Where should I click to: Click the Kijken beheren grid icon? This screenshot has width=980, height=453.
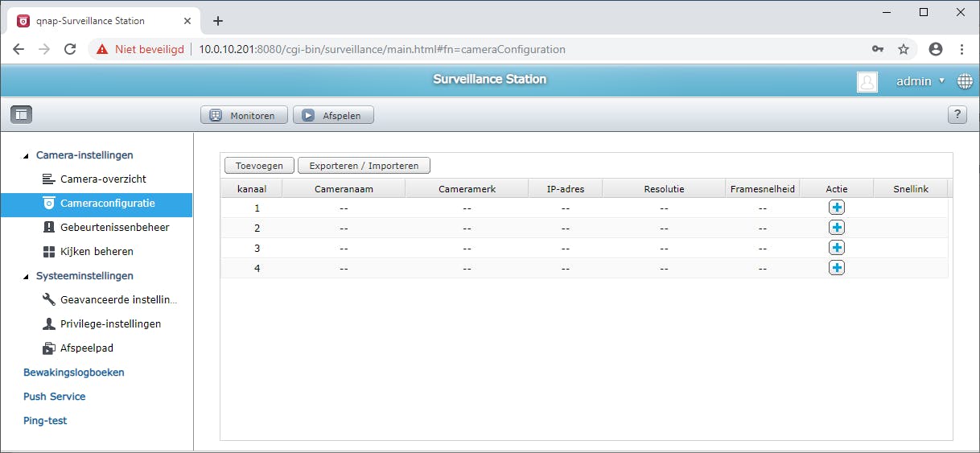(x=47, y=252)
